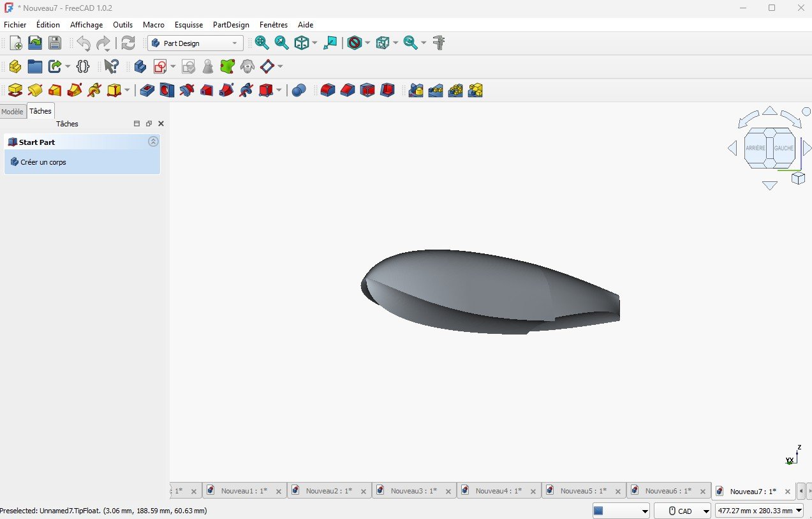Click the Pad (protrusion) tool icon

point(15,91)
